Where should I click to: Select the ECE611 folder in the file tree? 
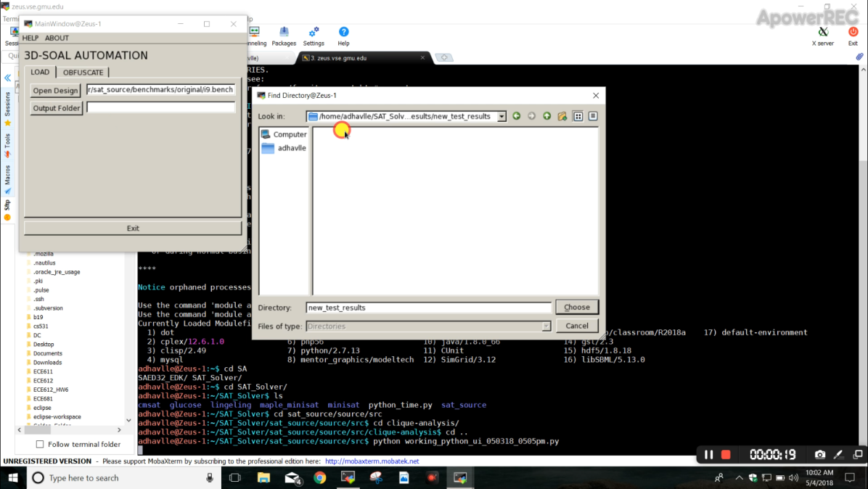[43, 371]
